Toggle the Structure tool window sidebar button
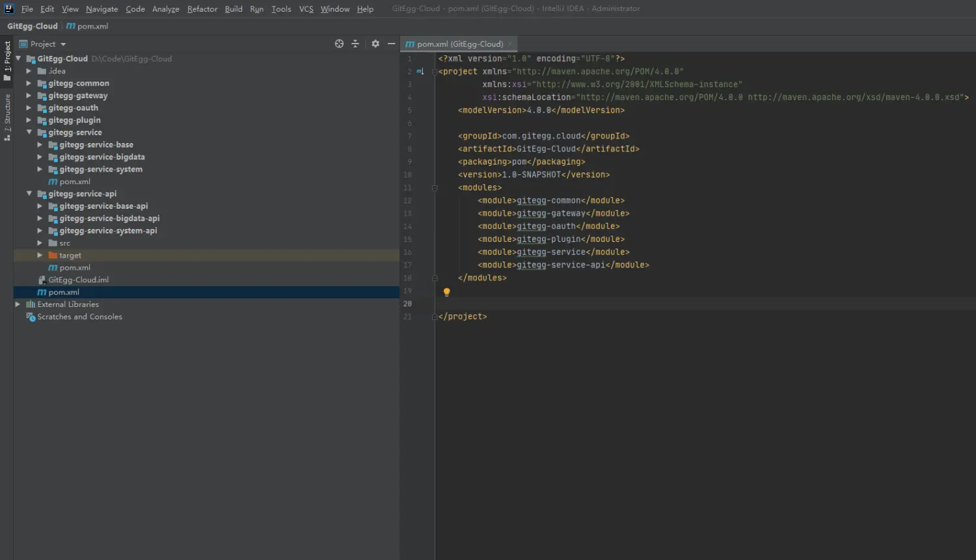976x560 pixels. coord(7,117)
